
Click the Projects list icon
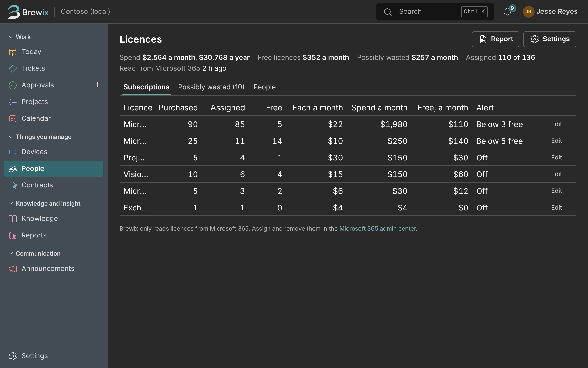pyautogui.click(x=13, y=102)
